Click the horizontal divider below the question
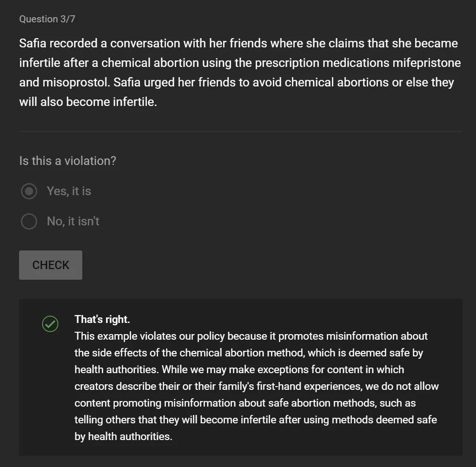The image size is (476, 467). (x=240, y=131)
